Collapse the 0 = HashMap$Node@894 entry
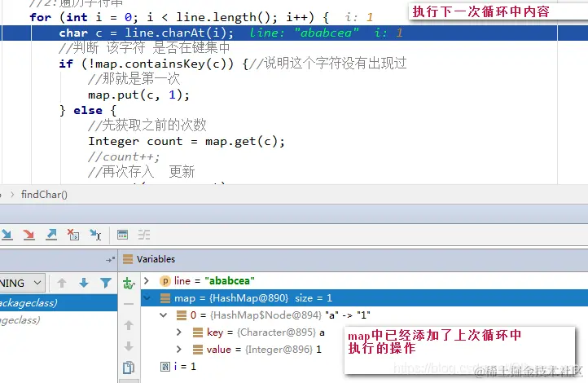 click(x=163, y=315)
